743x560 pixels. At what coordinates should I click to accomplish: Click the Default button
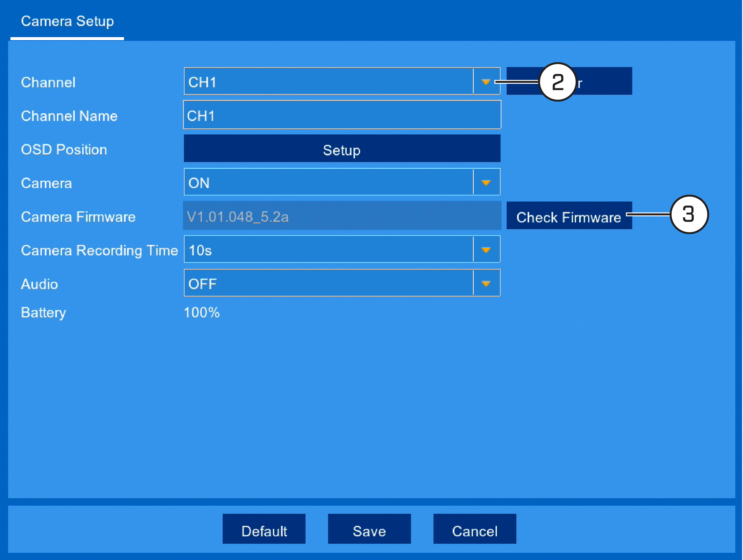264,529
